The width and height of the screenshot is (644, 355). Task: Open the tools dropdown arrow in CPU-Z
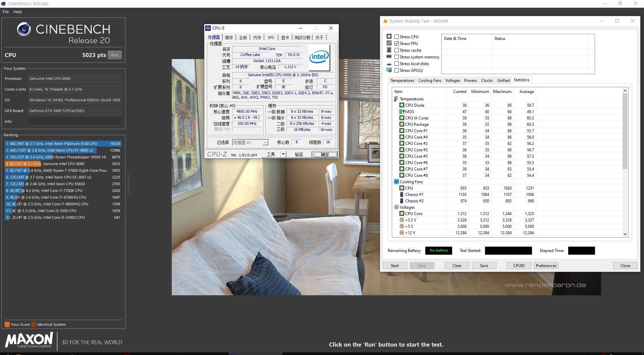pyautogui.click(x=283, y=154)
